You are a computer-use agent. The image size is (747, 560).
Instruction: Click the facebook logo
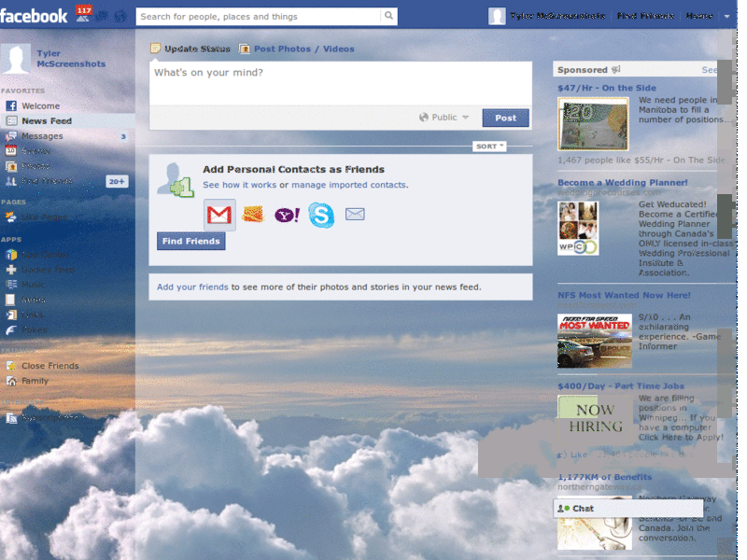coord(34,16)
